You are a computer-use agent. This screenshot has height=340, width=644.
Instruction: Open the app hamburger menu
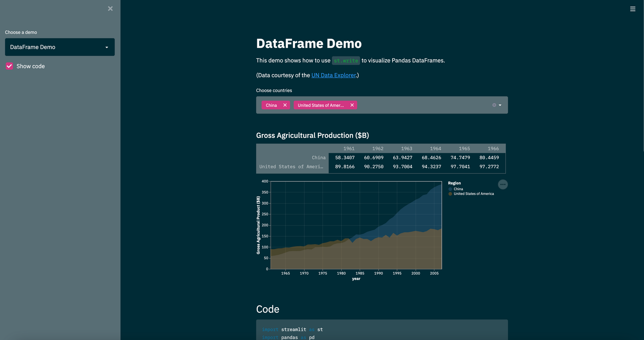pos(633,9)
